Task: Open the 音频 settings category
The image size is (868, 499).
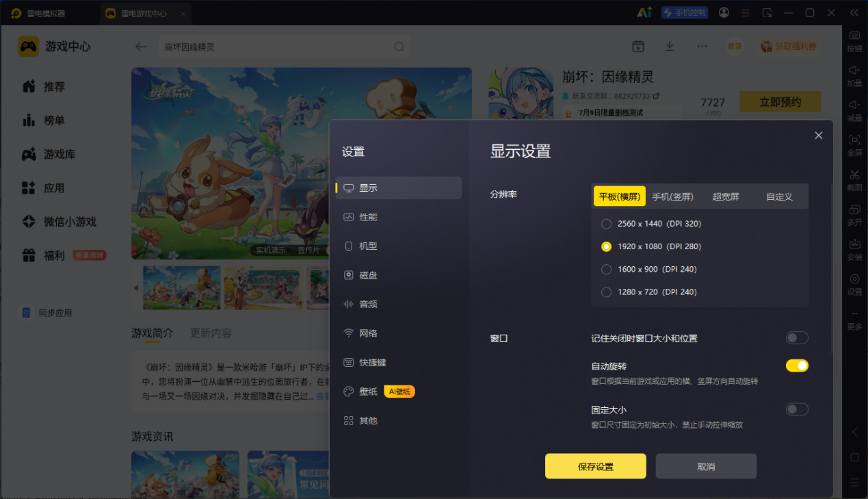Action: (x=399, y=304)
